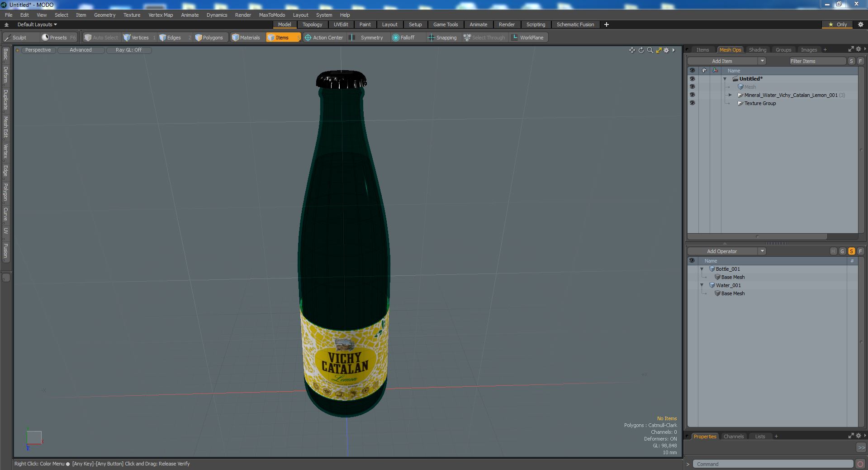Toggle the Only star option

pos(838,24)
